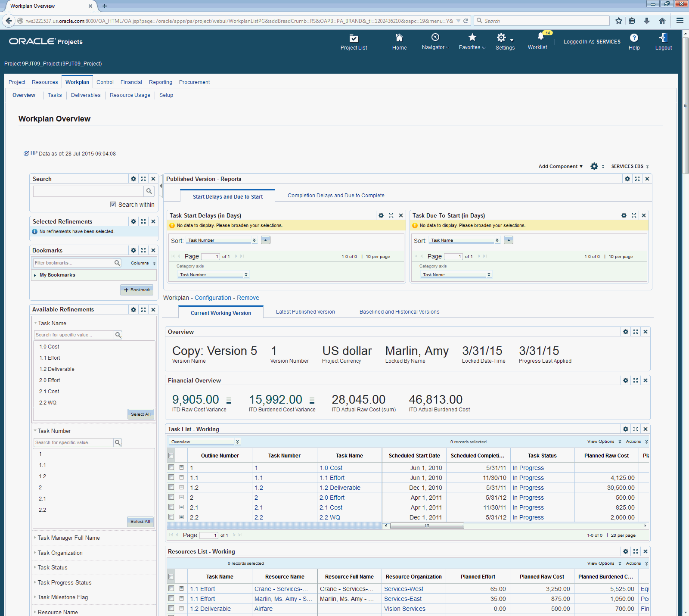Image resolution: width=689 pixels, height=616 pixels.
Task: Click the browser window vertical scrollbar
Action: [x=685, y=106]
